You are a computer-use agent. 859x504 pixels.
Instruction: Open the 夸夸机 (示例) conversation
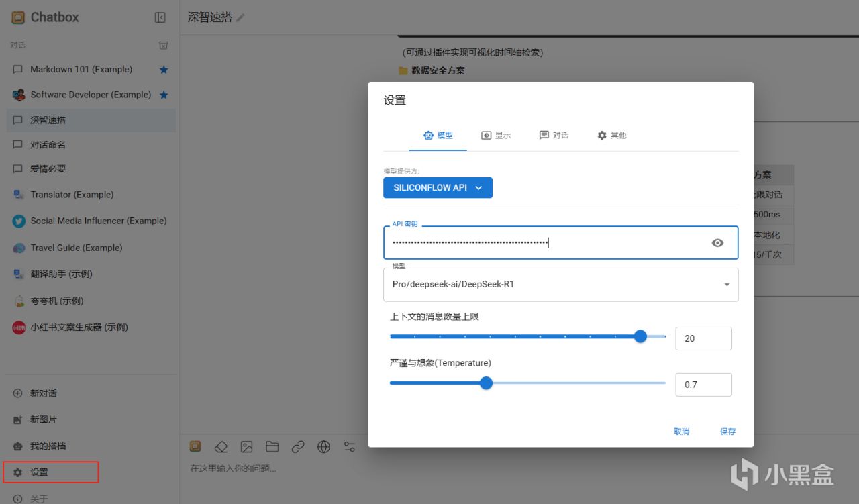tap(90, 301)
